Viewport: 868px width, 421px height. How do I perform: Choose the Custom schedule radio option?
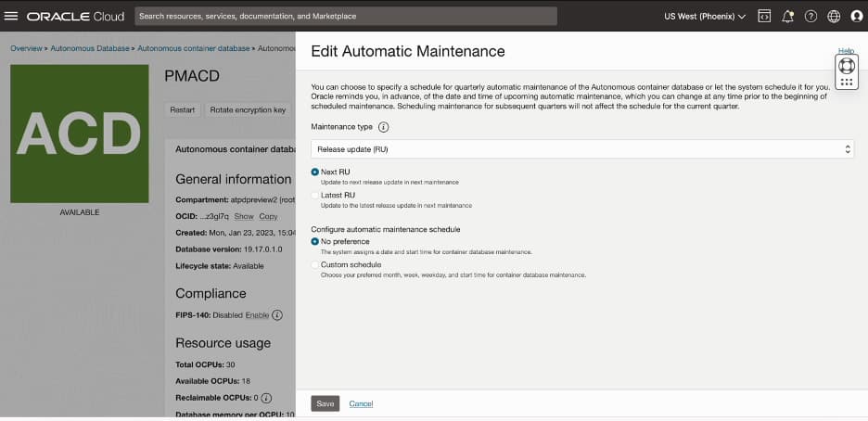[x=315, y=265]
